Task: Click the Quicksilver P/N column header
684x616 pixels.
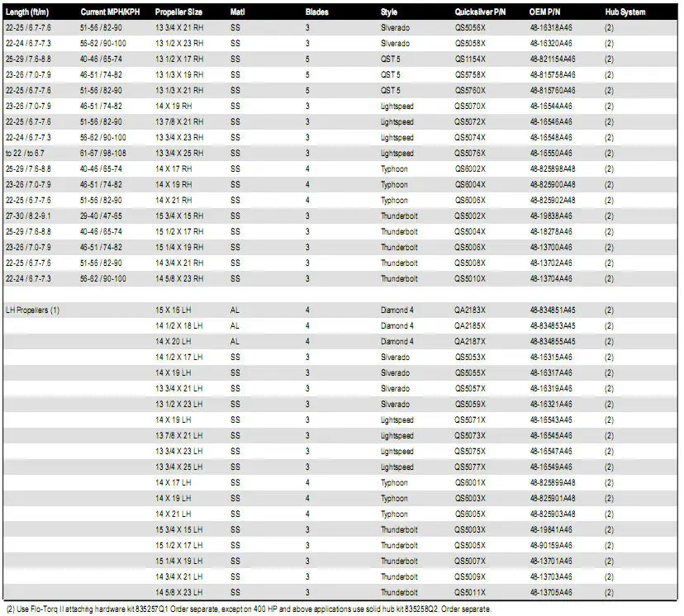Action: [x=480, y=12]
